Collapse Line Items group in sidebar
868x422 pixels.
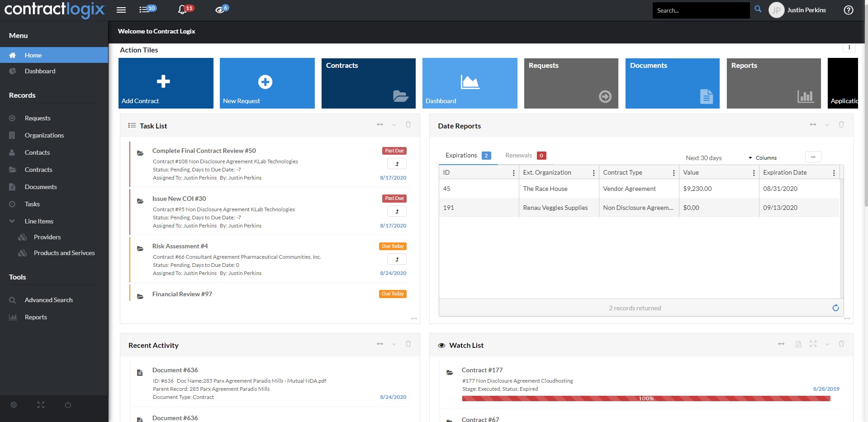(x=12, y=221)
